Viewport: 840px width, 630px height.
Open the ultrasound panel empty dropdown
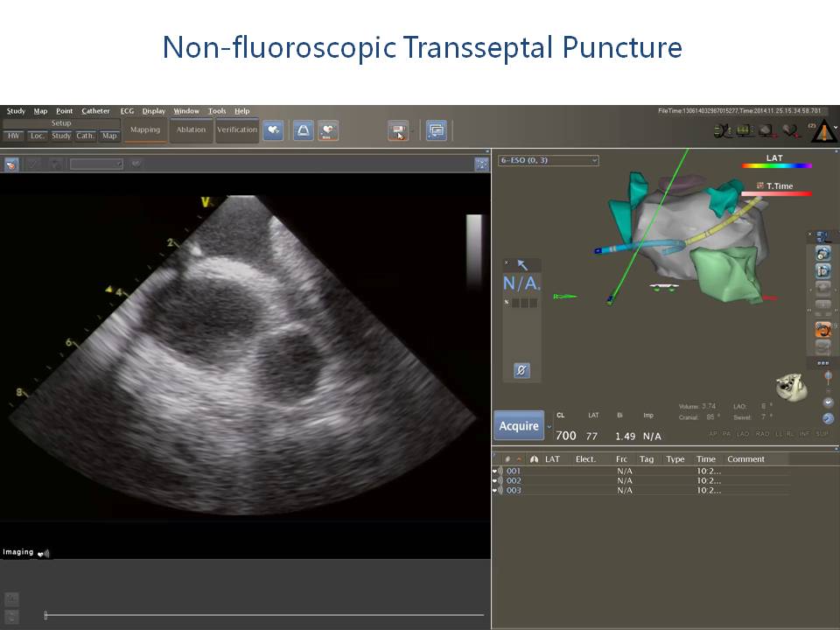point(96,164)
